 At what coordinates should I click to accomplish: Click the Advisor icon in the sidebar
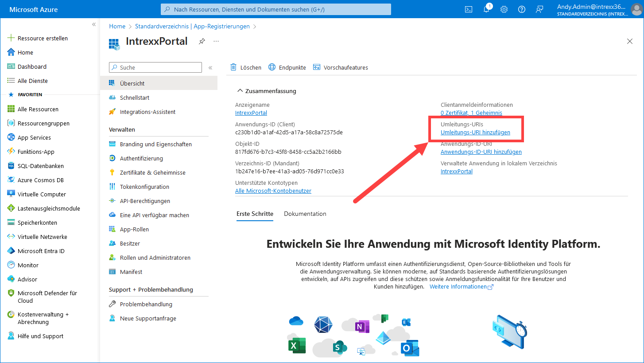click(11, 279)
